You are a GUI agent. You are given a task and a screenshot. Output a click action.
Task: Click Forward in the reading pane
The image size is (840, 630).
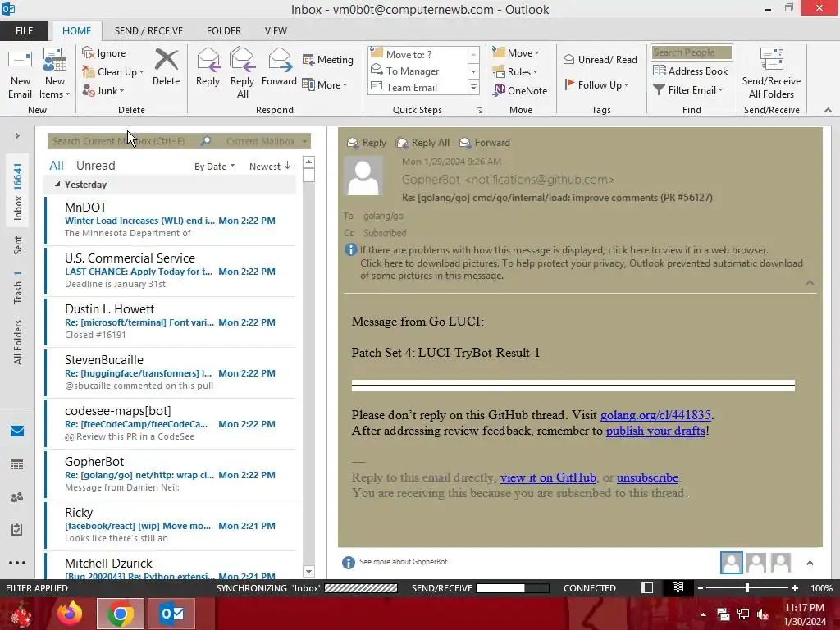coord(485,143)
